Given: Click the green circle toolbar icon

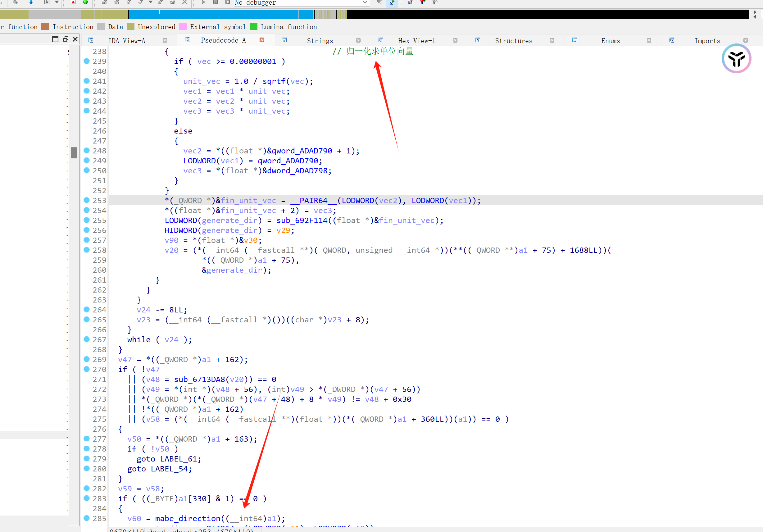Looking at the screenshot, I should click(x=85, y=2).
